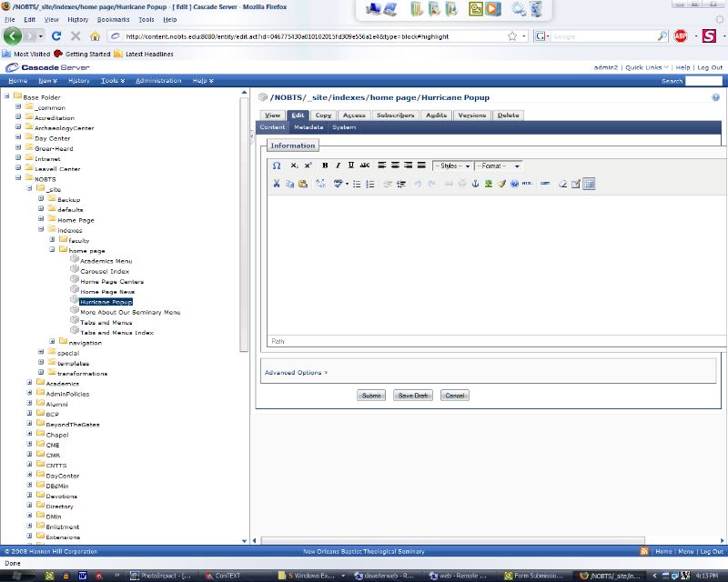Click the cut scissors icon
Screen dimensions: 728x582
coord(277,184)
